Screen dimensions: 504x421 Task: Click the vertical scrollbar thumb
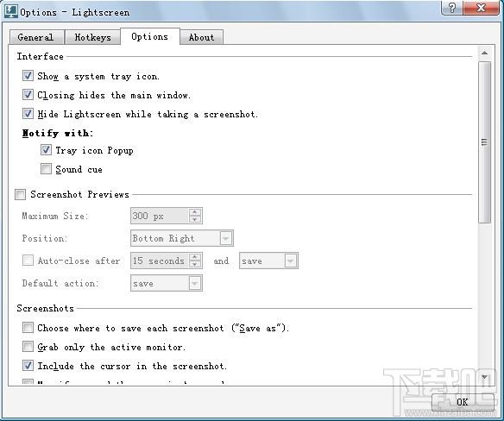[484, 142]
